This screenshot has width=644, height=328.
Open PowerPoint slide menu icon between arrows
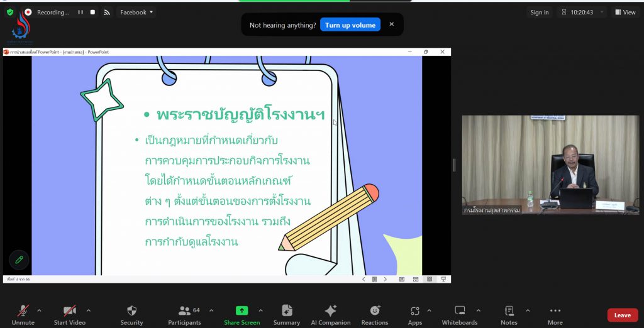(x=375, y=279)
